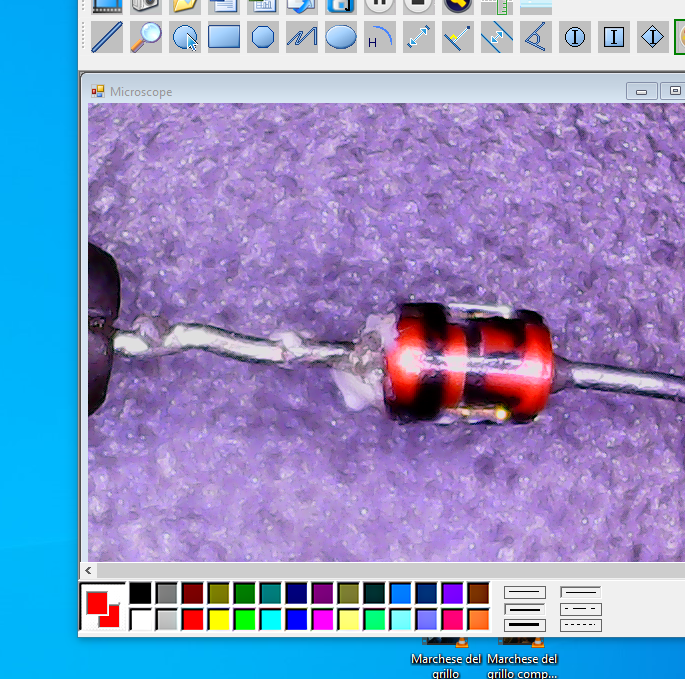
Task: Click the stop button in toolbar
Action: pos(419,6)
